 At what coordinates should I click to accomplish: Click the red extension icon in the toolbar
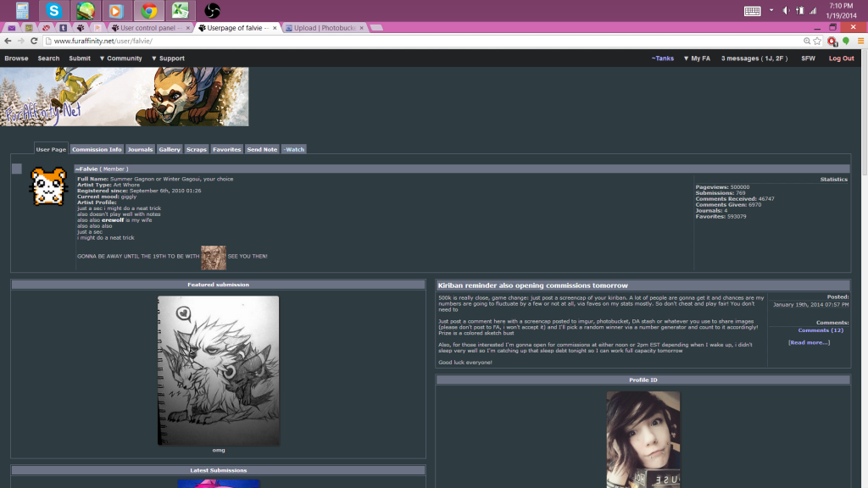(832, 41)
